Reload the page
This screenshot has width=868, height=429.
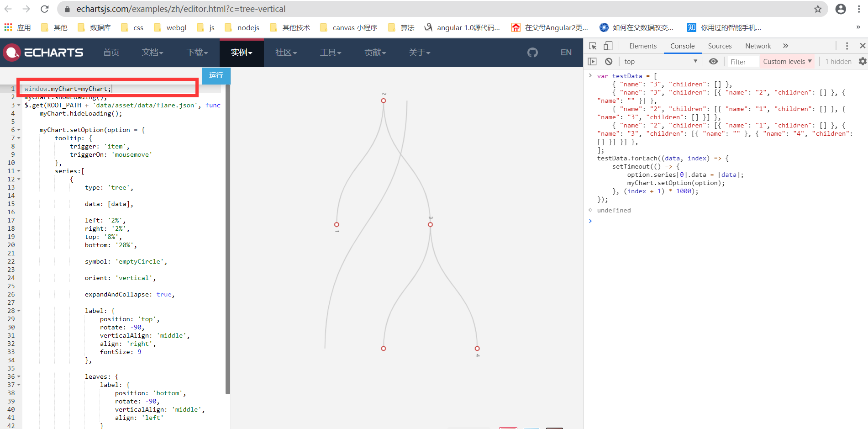coord(45,9)
